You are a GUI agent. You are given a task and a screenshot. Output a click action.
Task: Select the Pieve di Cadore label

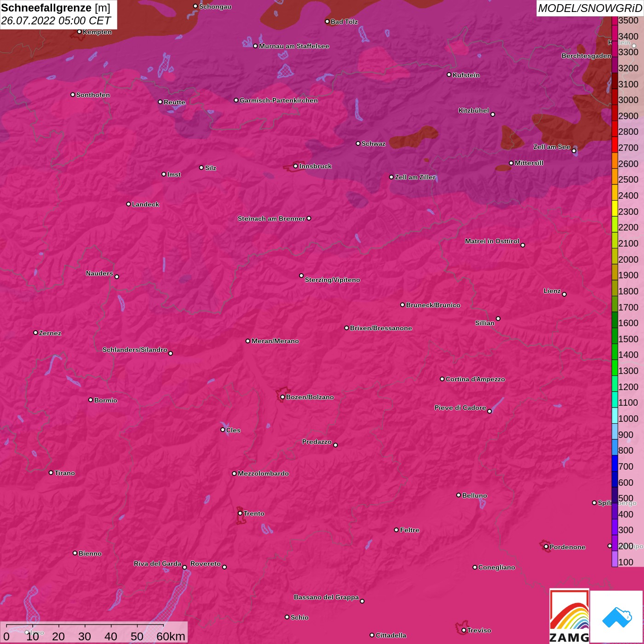click(x=460, y=408)
